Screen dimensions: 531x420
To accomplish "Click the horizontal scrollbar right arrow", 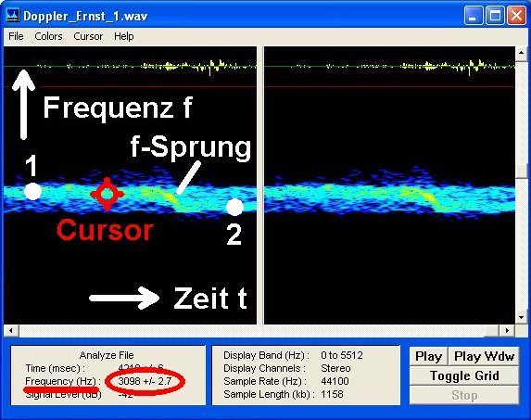I will coord(507,330).
